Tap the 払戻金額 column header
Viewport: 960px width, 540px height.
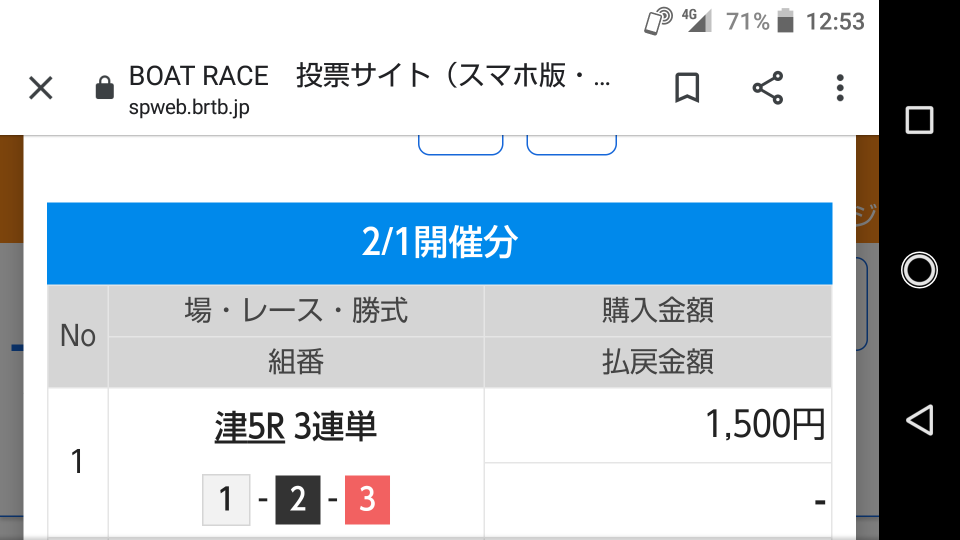(658, 362)
